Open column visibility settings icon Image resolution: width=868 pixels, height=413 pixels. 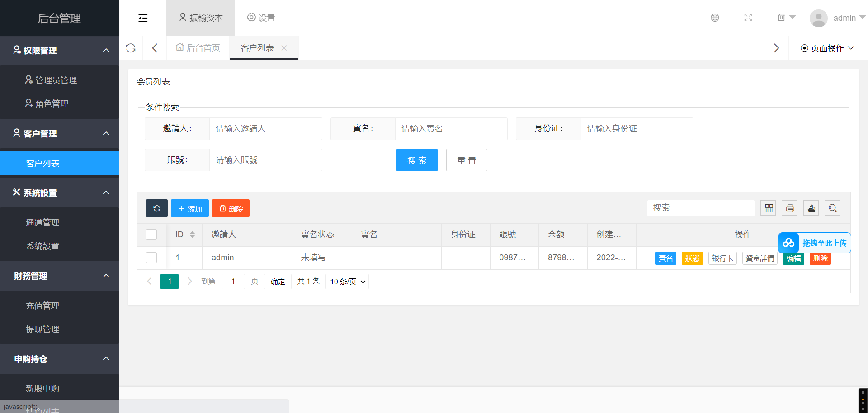point(768,208)
